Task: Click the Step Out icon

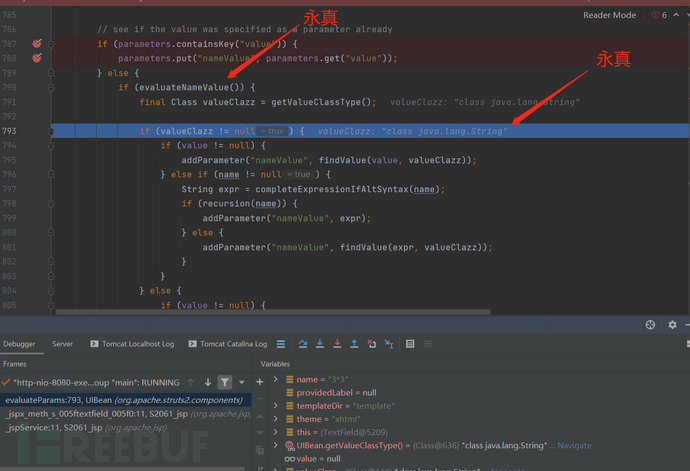Action: point(354,344)
